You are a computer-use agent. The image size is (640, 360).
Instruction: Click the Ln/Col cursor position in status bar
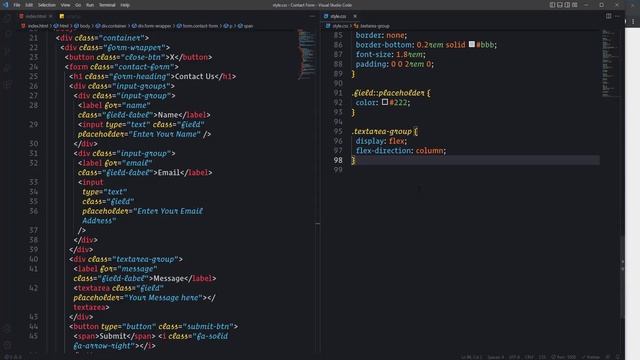(x=471, y=357)
